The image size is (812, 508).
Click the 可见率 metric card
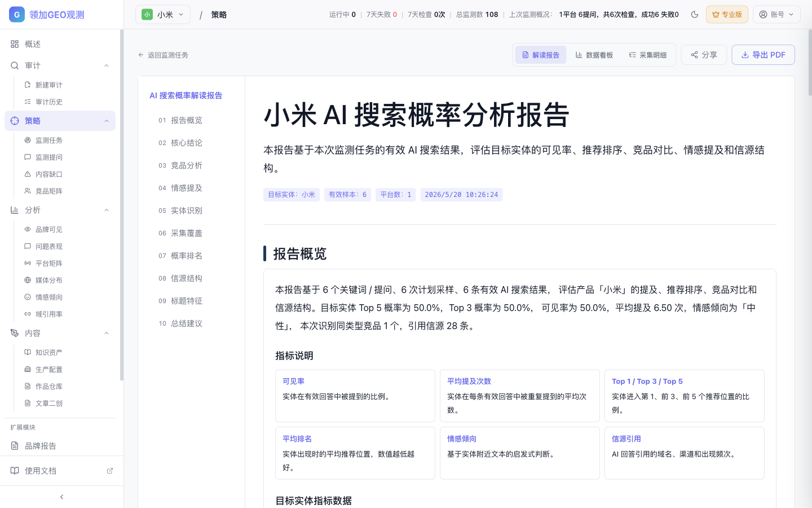[x=355, y=396]
